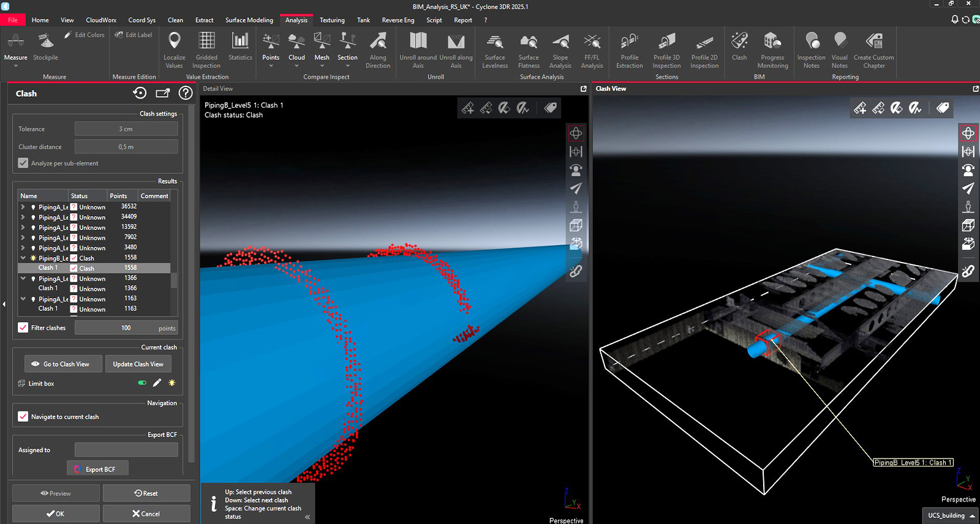980x524 pixels.
Task: Open the Reverse Eng tab
Action: 398,20
